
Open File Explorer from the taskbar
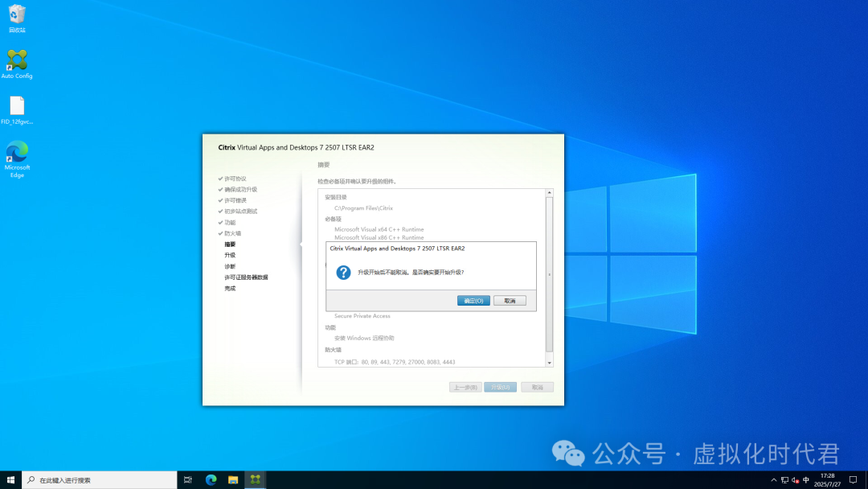pyautogui.click(x=233, y=479)
